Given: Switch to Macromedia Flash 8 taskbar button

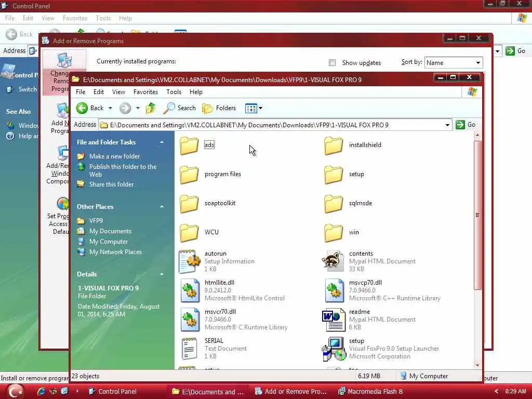Looking at the screenshot, I should [x=370, y=392].
